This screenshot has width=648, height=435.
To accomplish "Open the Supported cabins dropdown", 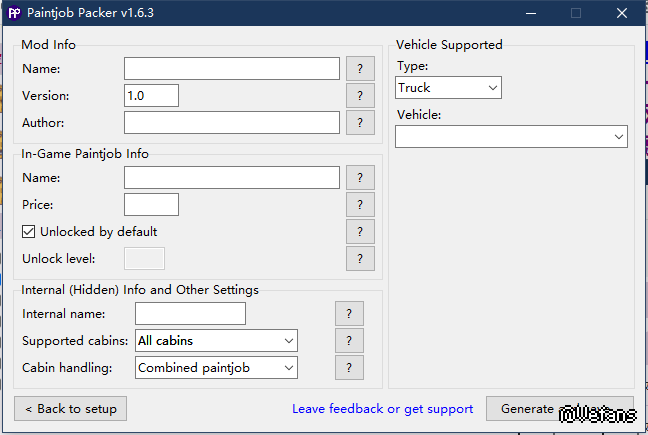I will click(216, 341).
